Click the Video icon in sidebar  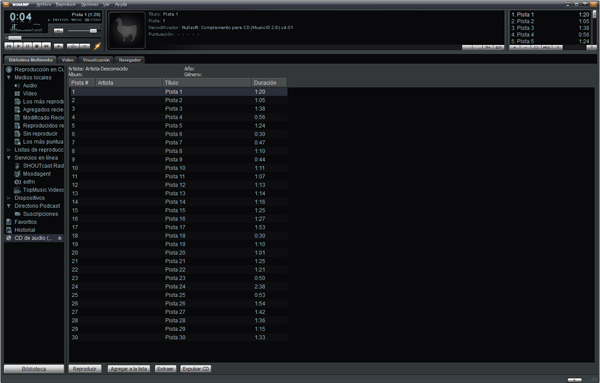point(17,93)
